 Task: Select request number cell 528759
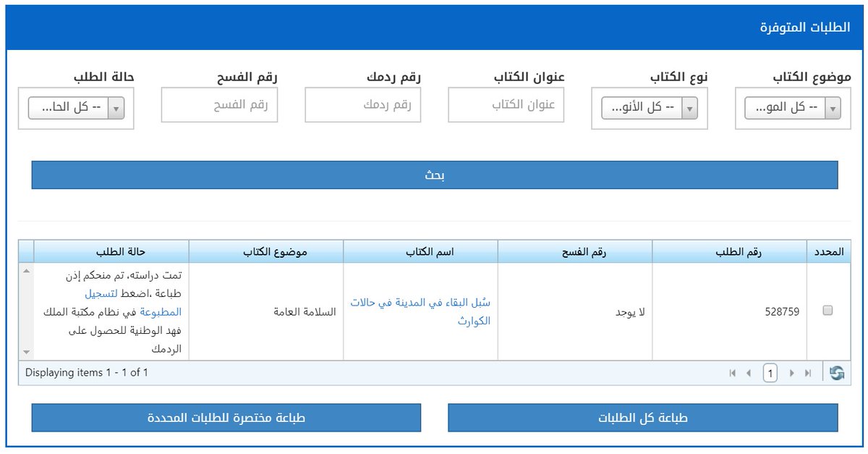pyautogui.click(x=729, y=312)
